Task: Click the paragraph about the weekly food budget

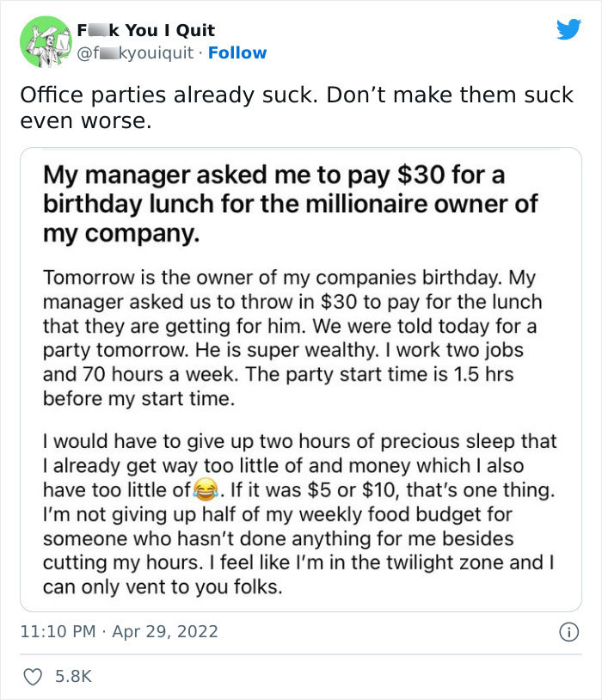Action: pos(292,512)
